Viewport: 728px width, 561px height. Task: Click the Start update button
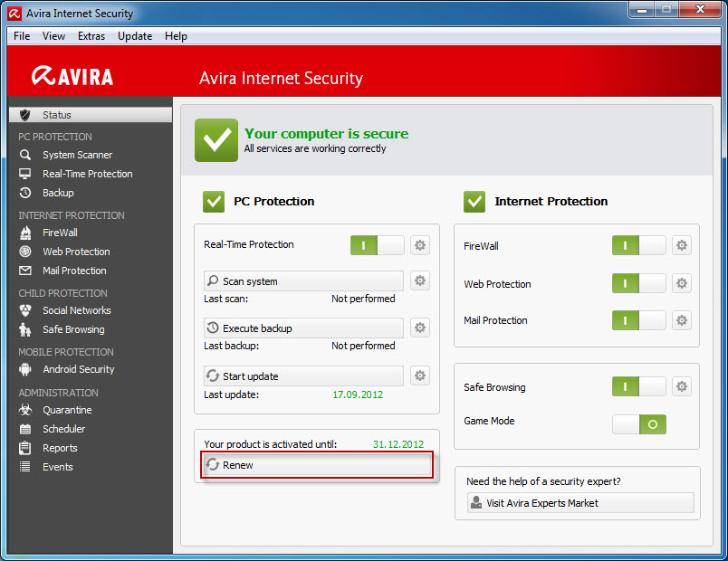(303, 376)
